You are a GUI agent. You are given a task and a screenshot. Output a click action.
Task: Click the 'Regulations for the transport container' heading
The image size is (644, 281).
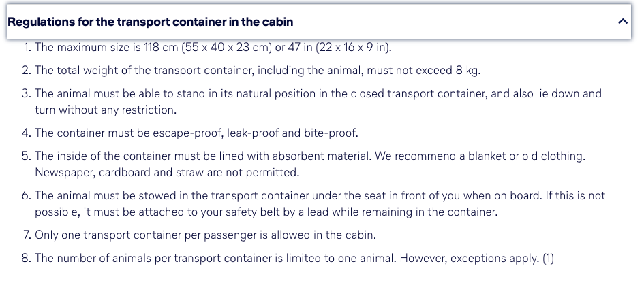tap(151, 22)
